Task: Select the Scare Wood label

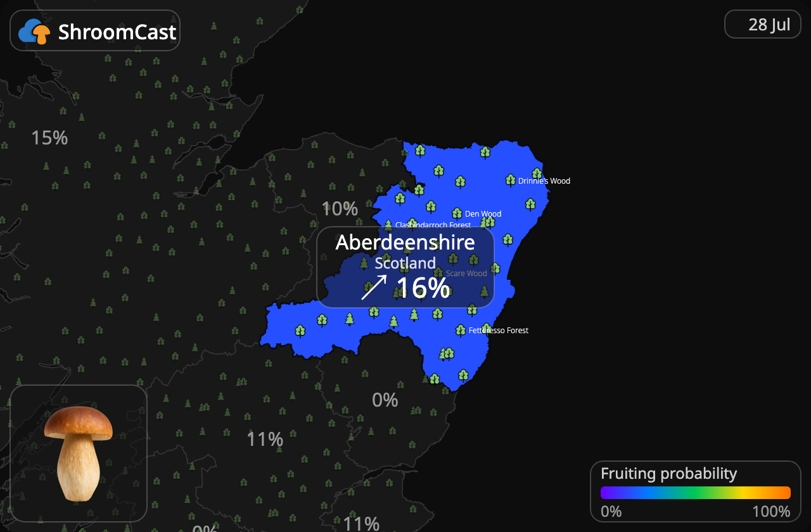Action: coord(466,274)
